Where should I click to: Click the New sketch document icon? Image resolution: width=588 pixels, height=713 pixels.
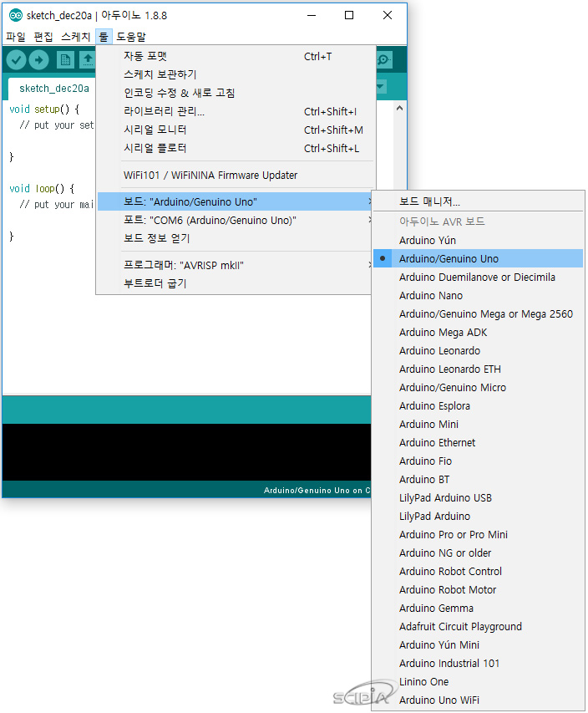point(65,59)
